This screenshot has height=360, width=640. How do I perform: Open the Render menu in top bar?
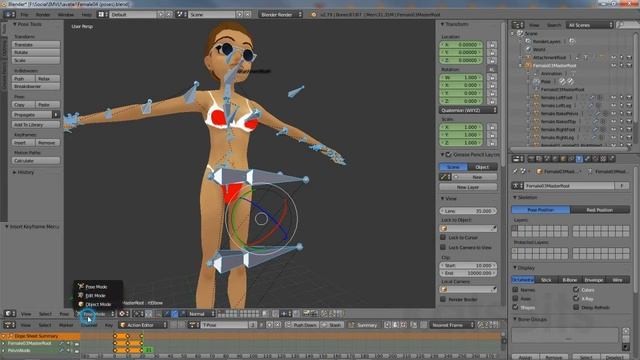[x=43, y=15]
